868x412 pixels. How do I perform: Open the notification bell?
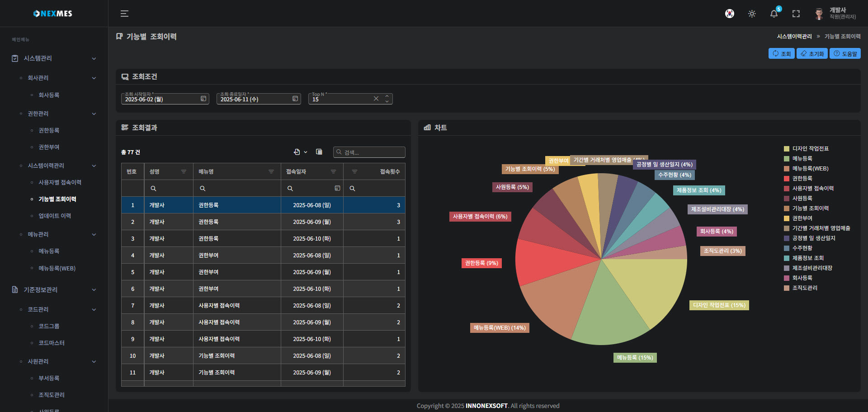(774, 14)
